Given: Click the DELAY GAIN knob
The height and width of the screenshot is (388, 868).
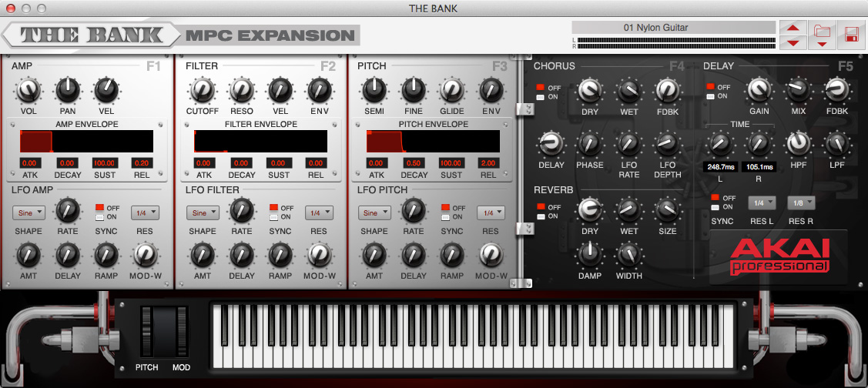Looking at the screenshot, I should pyautogui.click(x=759, y=90).
